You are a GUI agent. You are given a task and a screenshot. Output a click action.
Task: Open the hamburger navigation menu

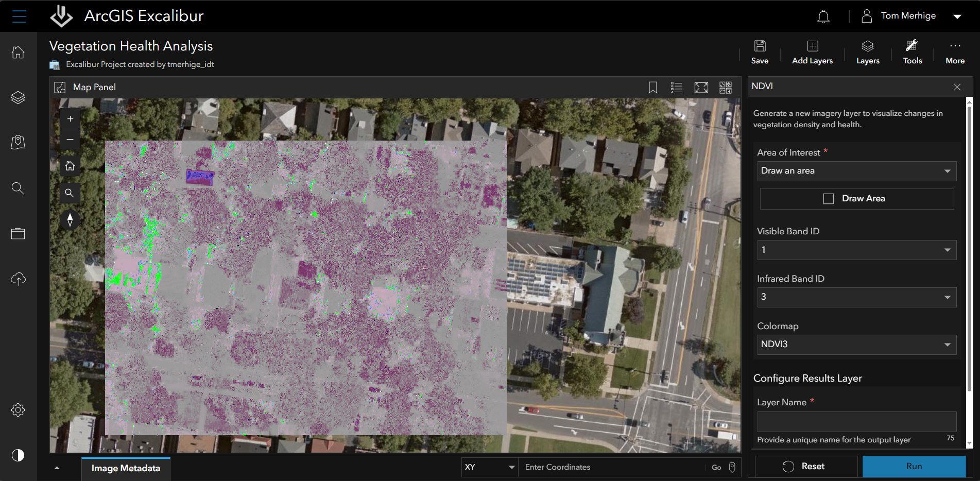coord(19,16)
